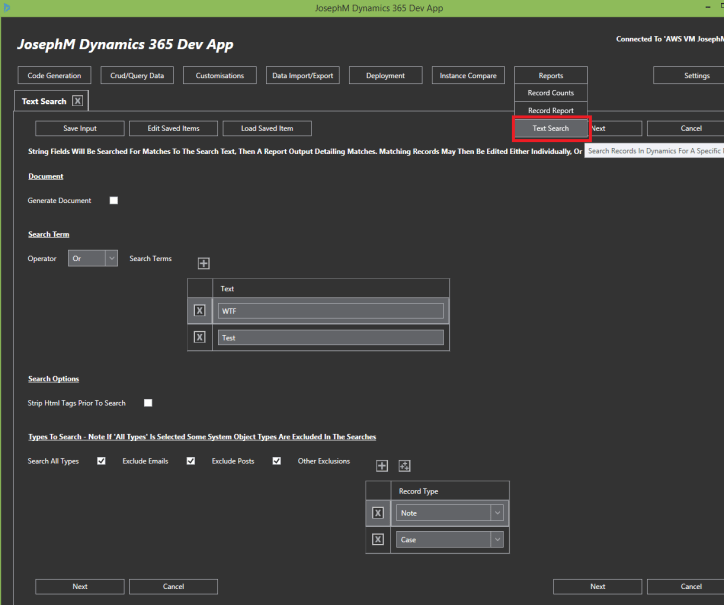
Task: Click the WTF search text field
Action: click(x=330, y=311)
